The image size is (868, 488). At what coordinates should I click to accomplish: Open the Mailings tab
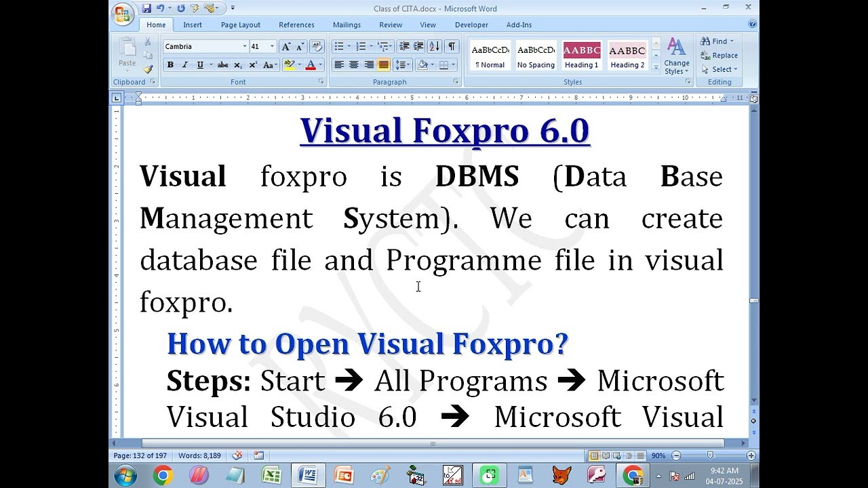coord(347,25)
